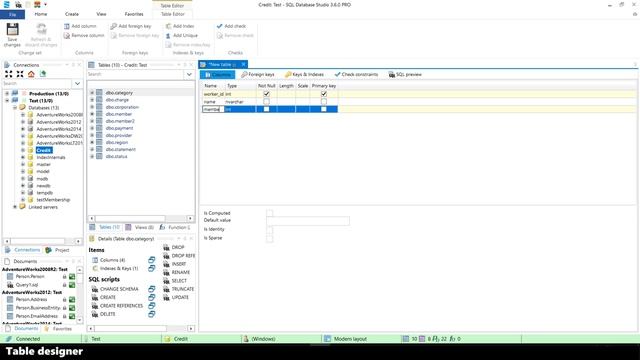Click the Tables panel search field
This screenshot has height=360, width=640.
click(x=136, y=74)
